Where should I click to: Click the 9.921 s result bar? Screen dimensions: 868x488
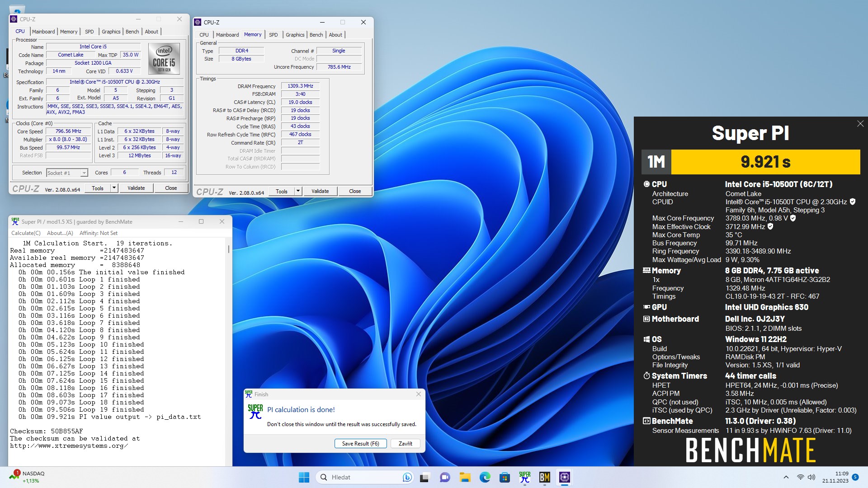(x=765, y=162)
